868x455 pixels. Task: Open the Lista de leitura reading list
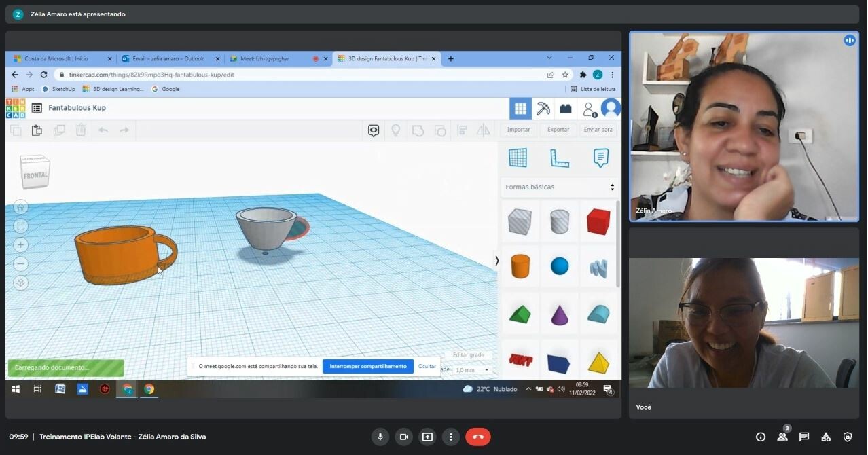tap(593, 89)
